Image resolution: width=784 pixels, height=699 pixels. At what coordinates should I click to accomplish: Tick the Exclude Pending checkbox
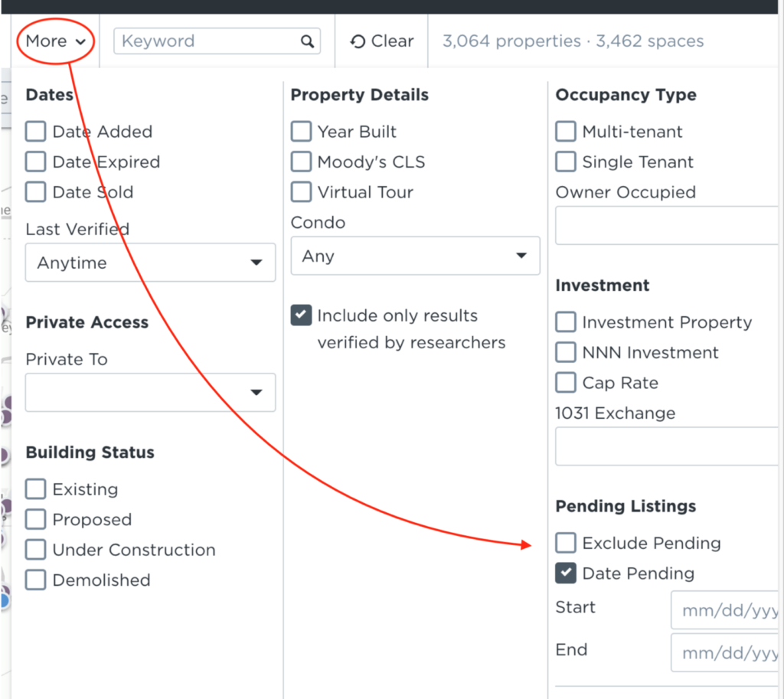pyautogui.click(x=566, y=543)
